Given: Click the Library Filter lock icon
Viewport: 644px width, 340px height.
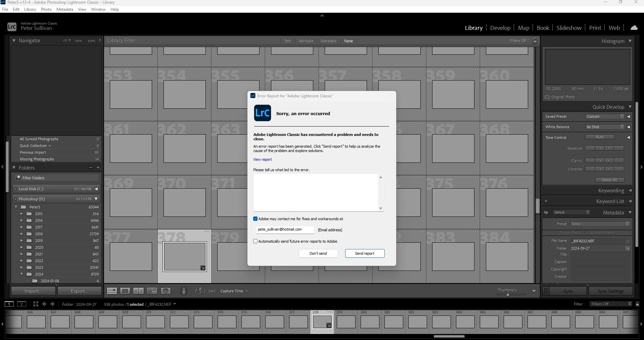Looking at the screenshot, I should point(535,41).
